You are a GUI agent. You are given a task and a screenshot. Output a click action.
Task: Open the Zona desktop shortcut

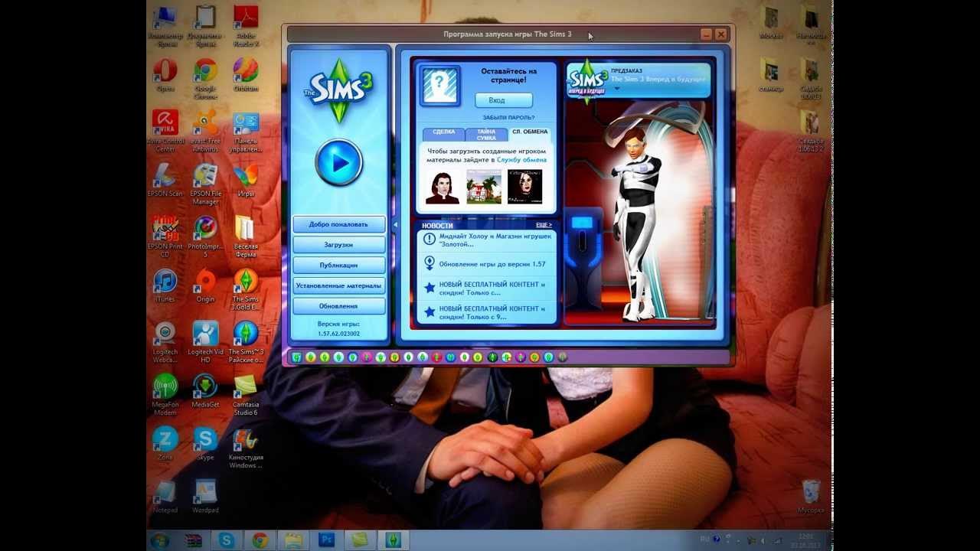165,444
